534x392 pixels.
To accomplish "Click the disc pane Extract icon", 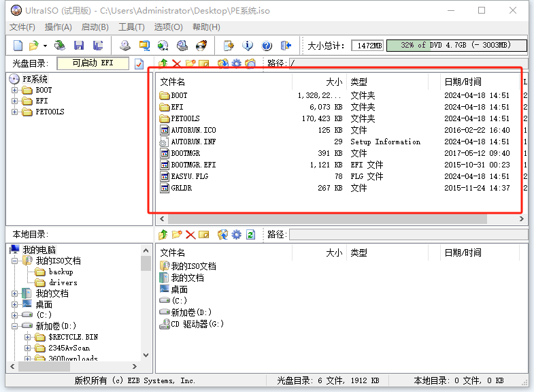I will click(x=223, y=63).
